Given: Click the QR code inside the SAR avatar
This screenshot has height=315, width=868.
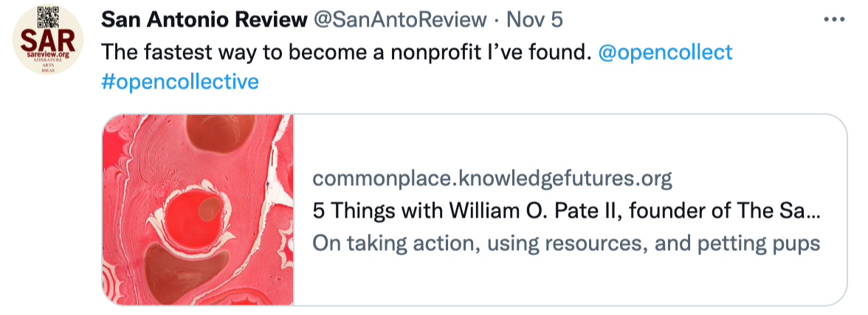Looking at the screenshot, I should coord(48,17).
